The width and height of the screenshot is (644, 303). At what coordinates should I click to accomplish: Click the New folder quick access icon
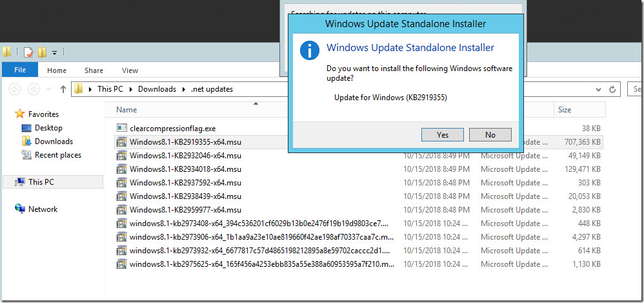coord(42,52)
